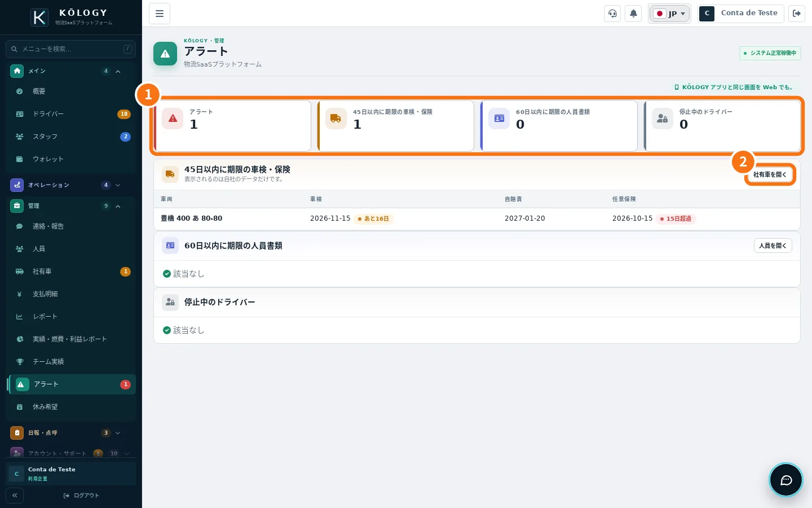The height and width of the screenshot is (508, 812).
Task: Click the logout arrow icon in top bar
Action: click(x=797, y=14)
